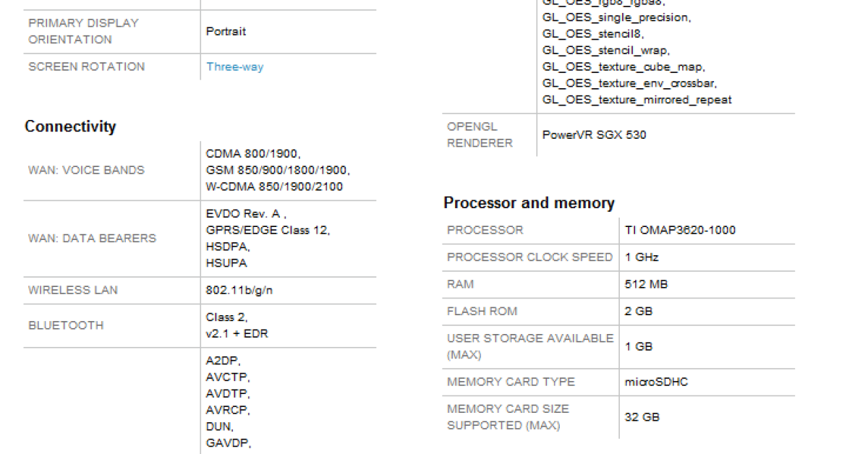This screenshot has width=868, height=454.
Task: Click the WAN: VOICE BANDS label
Action: tap(86, 170)
